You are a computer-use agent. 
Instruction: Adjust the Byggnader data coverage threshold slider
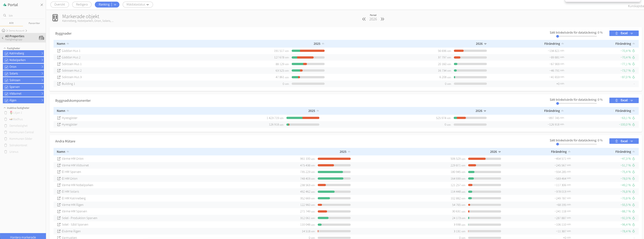[557, 36]
